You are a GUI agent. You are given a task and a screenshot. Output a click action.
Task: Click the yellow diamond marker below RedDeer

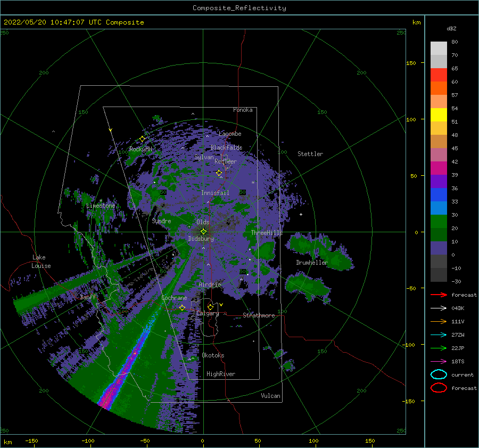[219, 173]
